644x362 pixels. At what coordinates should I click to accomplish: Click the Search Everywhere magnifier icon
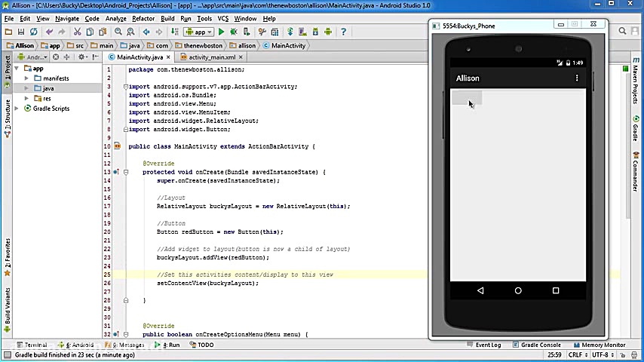click(622, 31)
